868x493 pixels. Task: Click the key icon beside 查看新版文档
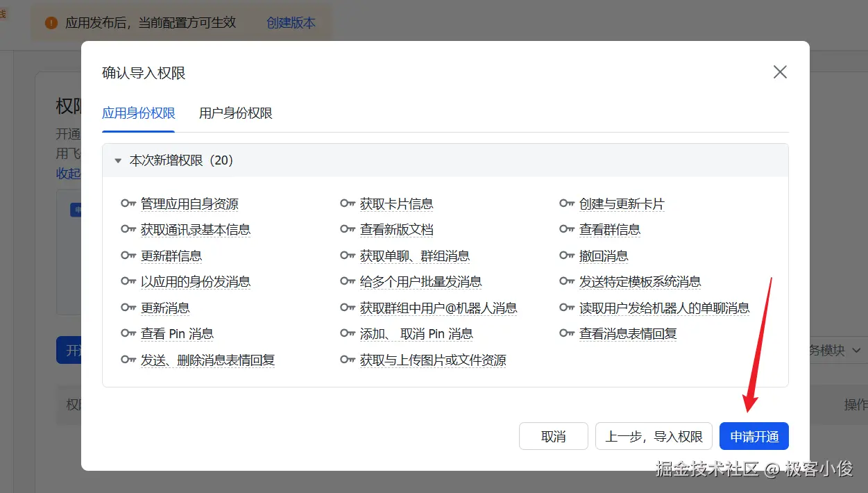coord(348,230)
